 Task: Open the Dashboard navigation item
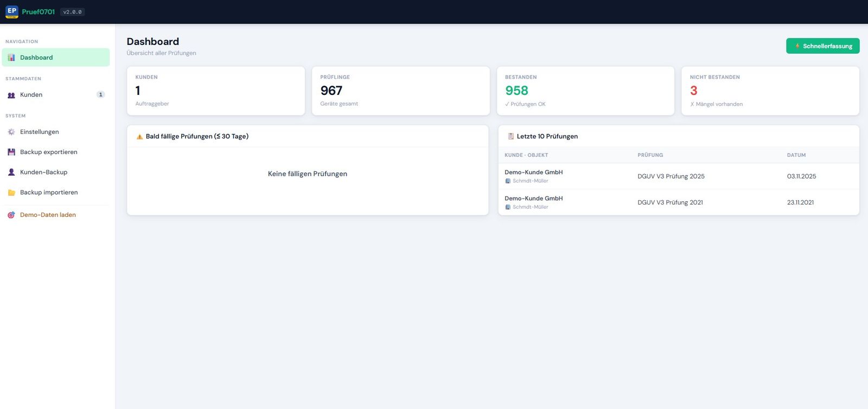(56, 57)
